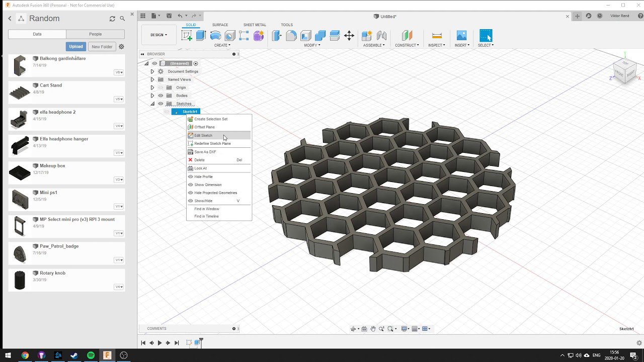Select the Revolve tool icon
The image size is (644, 362).
215,35
